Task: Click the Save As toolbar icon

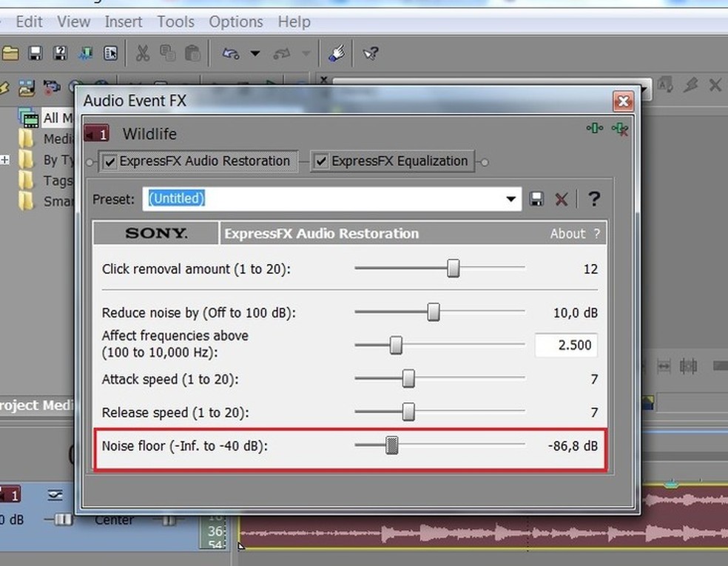Action: pyautogui.click(x=61, y=53)
